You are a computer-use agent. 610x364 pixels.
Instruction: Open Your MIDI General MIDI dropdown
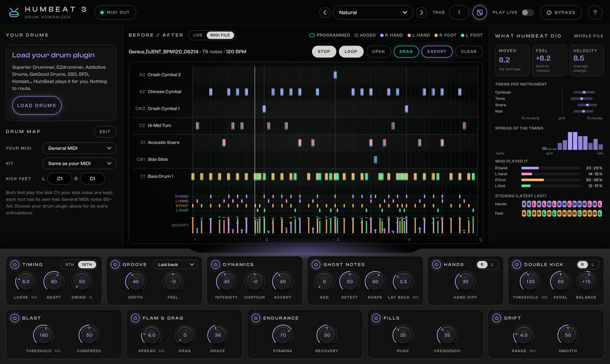click(x=79, y=148)
